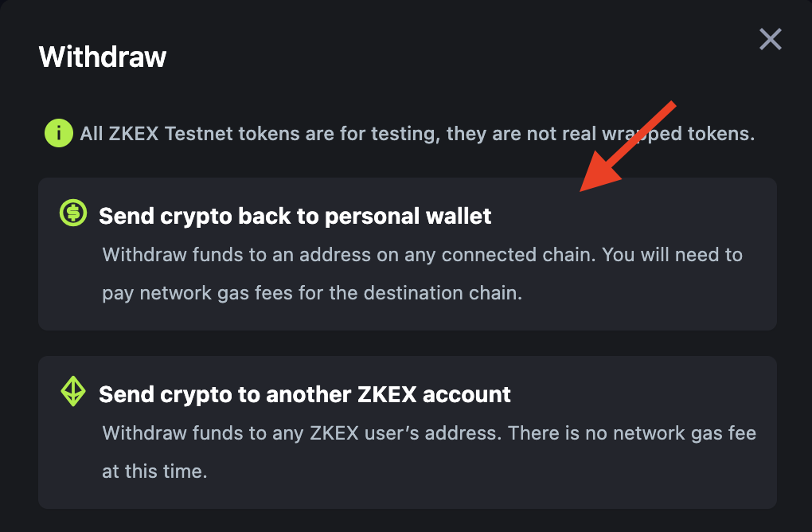Click the "at this time." text line

154,471
